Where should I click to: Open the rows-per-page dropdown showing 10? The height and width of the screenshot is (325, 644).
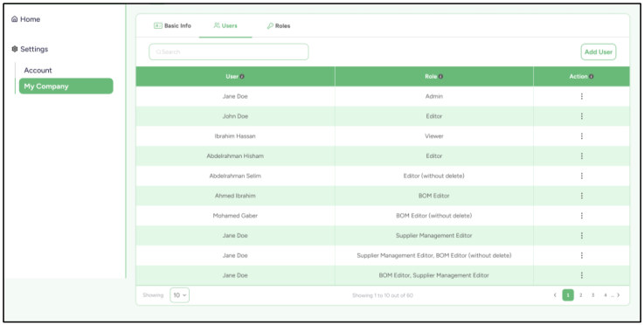179,295
